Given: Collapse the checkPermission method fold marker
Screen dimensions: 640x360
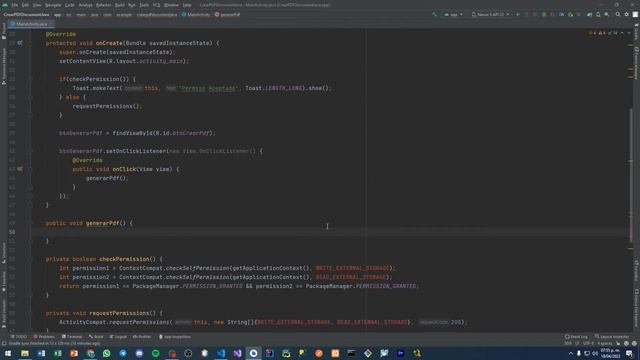Looking at the screenshot, I should tap(30, 259).
